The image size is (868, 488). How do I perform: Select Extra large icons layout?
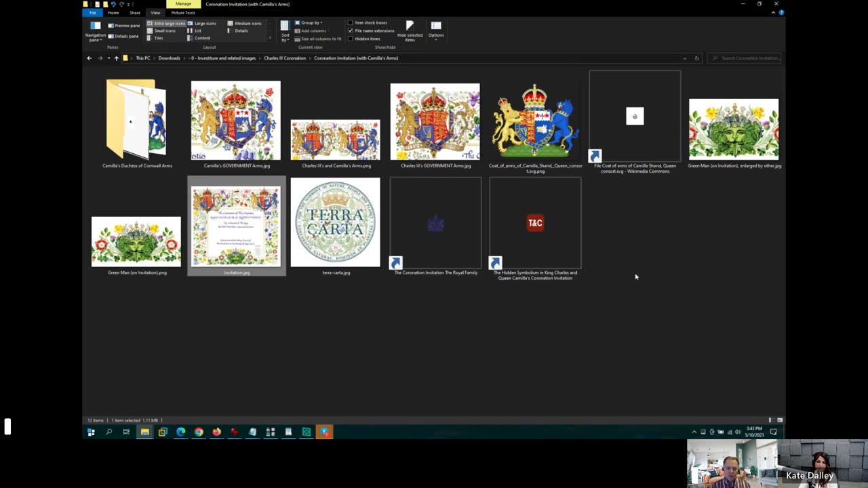[x=166, y=23]
